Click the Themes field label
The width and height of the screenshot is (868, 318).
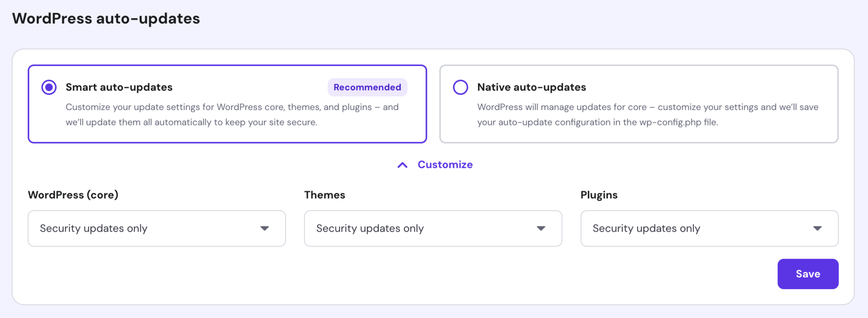[x=325, y=195]
